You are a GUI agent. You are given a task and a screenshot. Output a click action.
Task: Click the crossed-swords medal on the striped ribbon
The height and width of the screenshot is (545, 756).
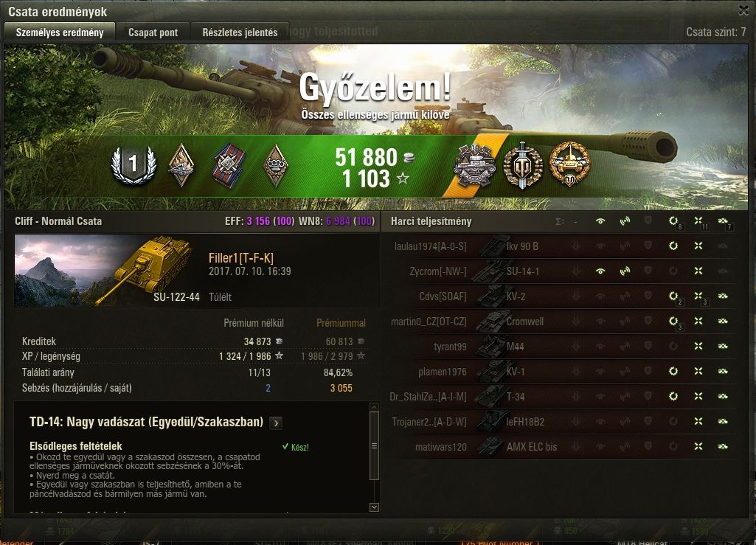[229, 165]
